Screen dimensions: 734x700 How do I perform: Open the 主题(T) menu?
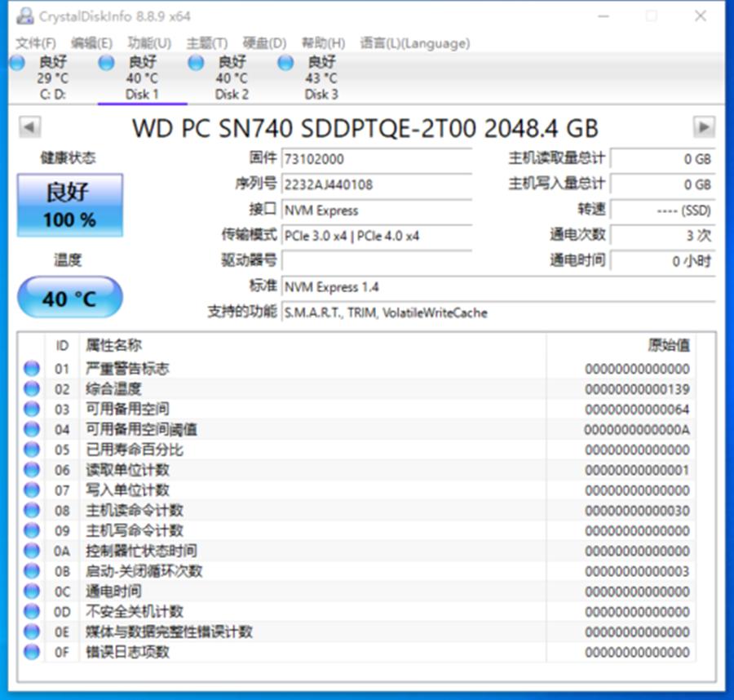pyautogui.click(x=207, y=43)
